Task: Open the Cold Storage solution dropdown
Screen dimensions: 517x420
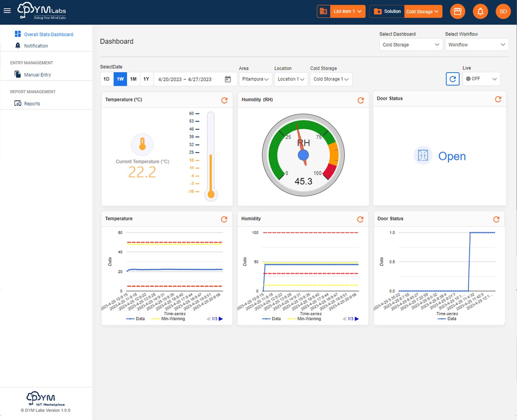Action: point(423,12)
